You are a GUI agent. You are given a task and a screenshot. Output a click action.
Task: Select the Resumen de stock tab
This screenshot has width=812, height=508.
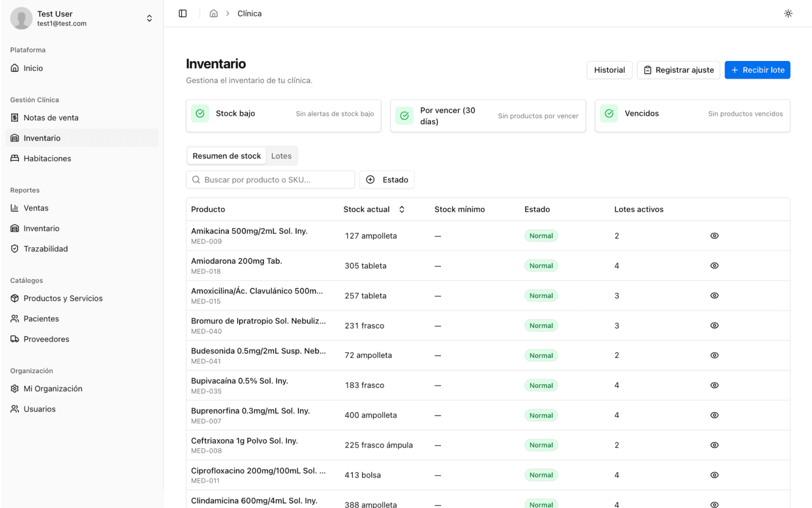(x=227, y=156)
